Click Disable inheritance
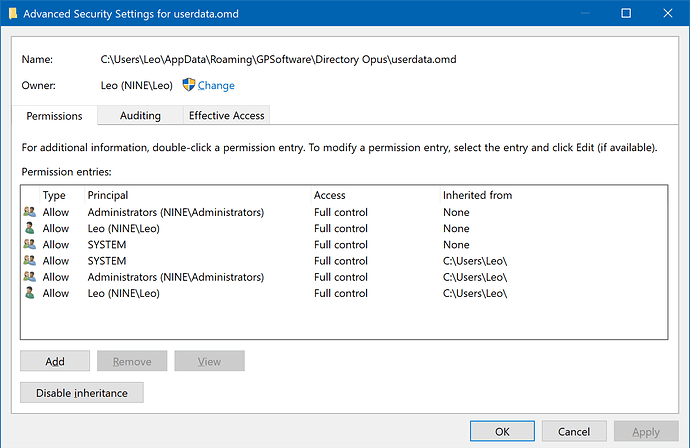The height and width of the screenshot is (448, 690). click(82, 393)
